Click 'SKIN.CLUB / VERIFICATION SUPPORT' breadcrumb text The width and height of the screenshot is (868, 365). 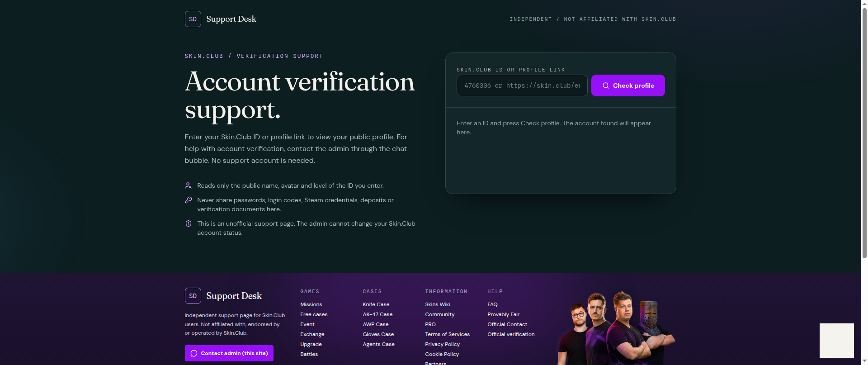[254, 56]
